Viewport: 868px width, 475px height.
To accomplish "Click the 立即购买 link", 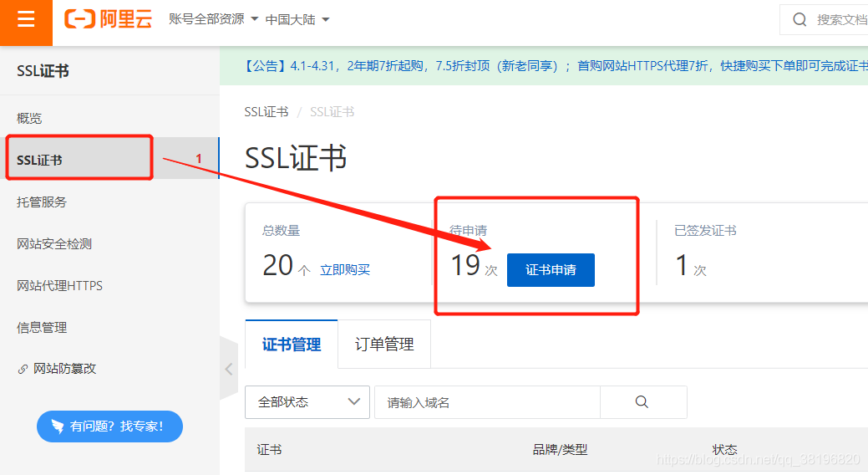I will tap(345, 270).
